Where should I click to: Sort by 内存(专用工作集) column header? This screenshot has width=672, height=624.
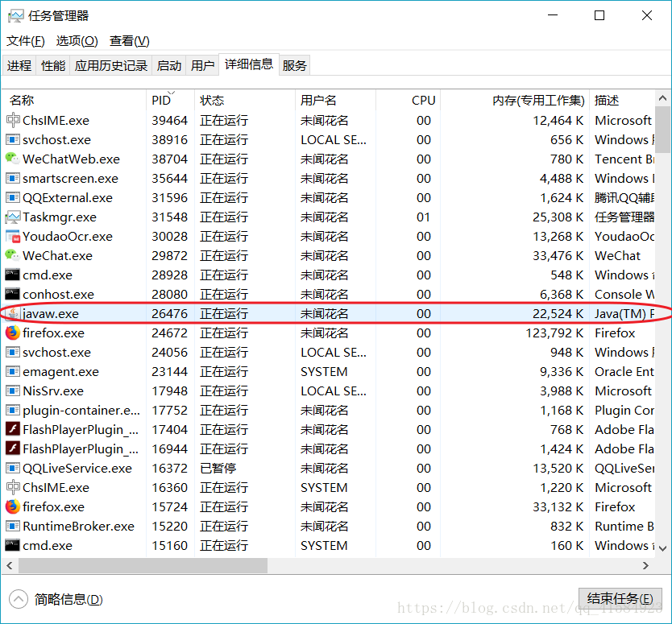(x=515, y=100)
